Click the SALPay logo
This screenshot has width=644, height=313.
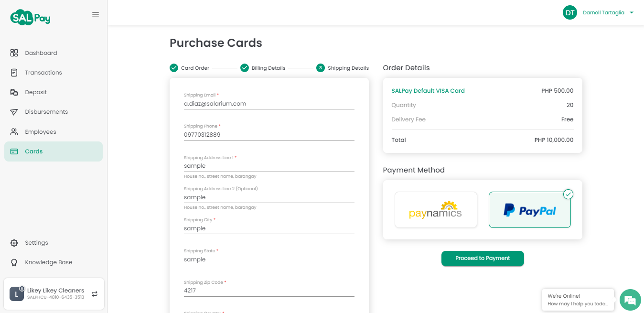pos(30,17)
